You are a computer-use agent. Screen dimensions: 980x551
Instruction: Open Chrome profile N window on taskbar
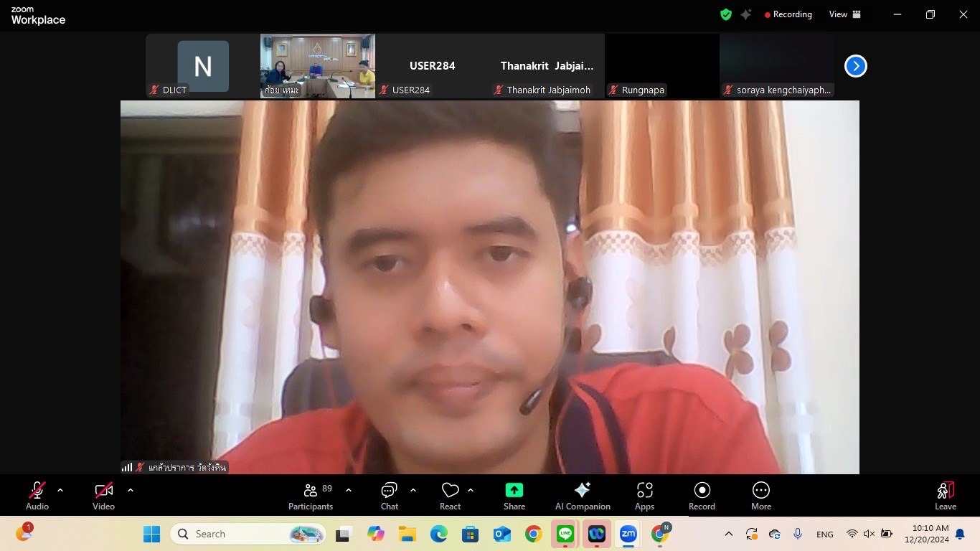[x=660, y=534]
